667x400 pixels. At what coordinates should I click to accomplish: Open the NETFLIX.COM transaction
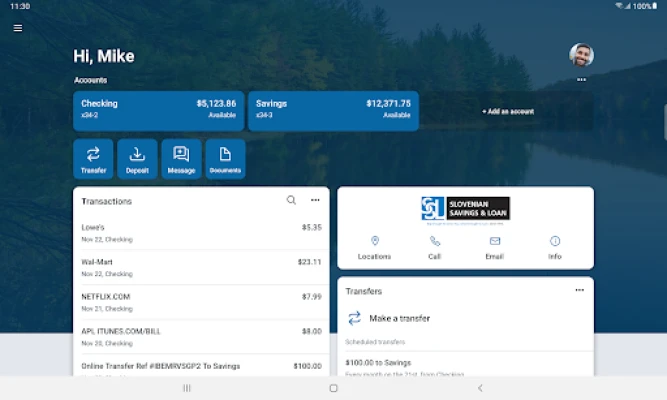(x=201, y=302)
